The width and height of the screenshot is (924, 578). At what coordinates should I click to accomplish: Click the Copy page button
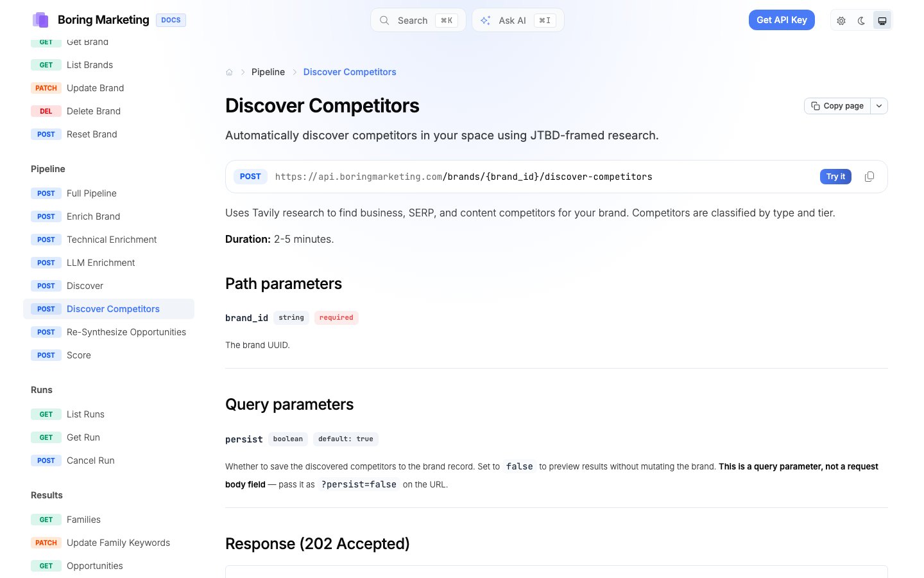[837, 106]
